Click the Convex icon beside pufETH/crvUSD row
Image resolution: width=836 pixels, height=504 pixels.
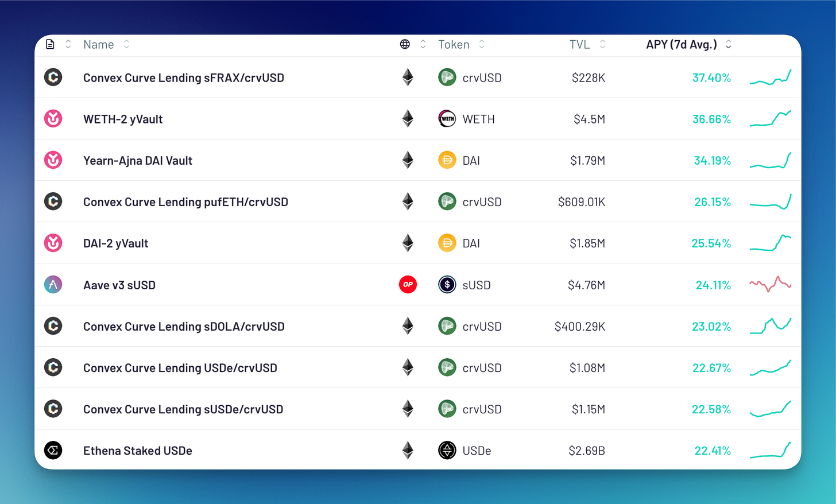(x=53, y=201)
